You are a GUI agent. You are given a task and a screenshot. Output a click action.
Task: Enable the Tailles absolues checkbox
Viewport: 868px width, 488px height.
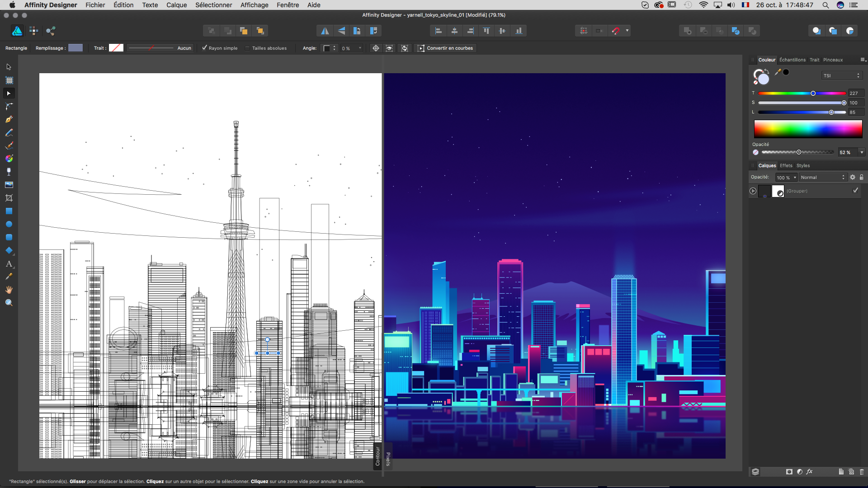[x=247, y=48]
